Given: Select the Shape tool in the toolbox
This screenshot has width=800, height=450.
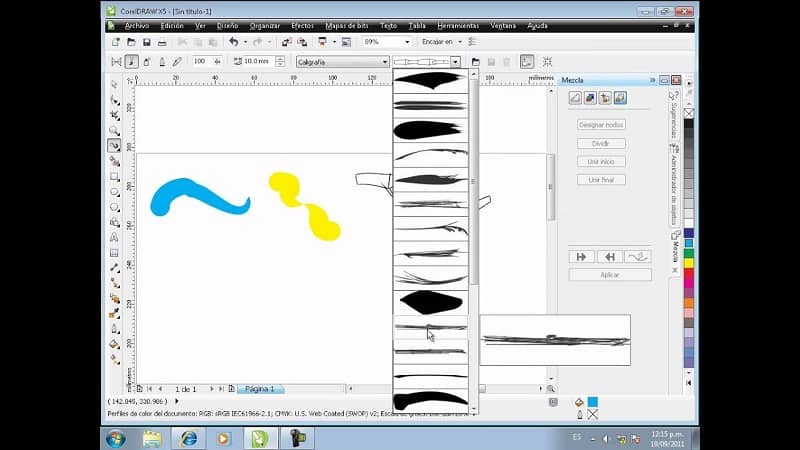Looking at the screenshot, I should (114, 100).
